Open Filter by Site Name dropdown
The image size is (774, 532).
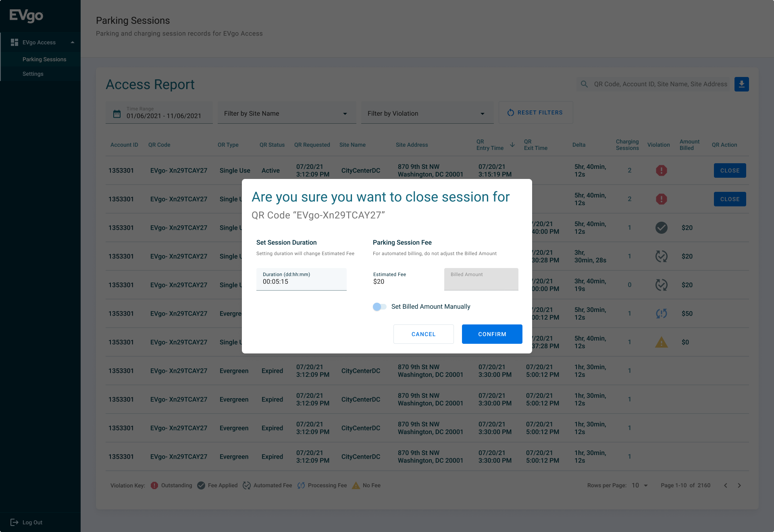click(287, 113)
